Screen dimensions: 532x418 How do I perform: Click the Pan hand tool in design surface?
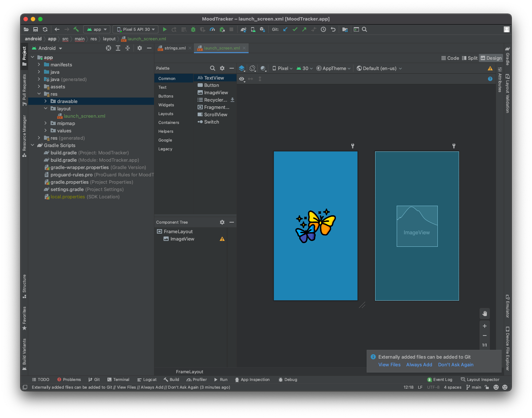[x=485, y=313]
